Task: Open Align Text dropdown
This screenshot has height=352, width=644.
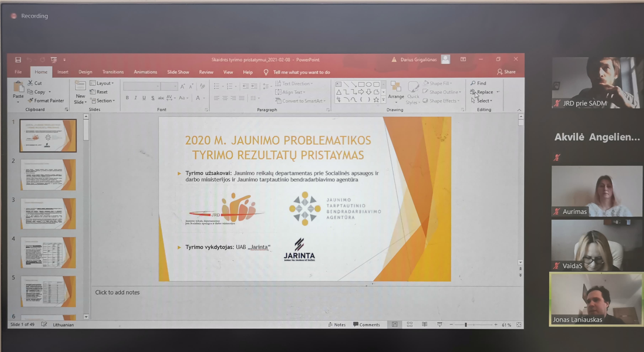Action: pyautogui.click(x=290, y=92)
